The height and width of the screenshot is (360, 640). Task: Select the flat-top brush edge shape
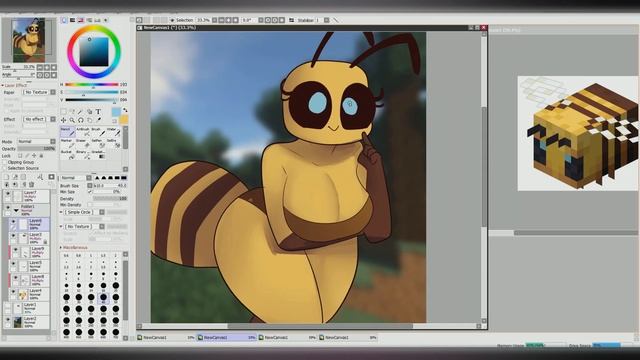click(x=124, y=178)
